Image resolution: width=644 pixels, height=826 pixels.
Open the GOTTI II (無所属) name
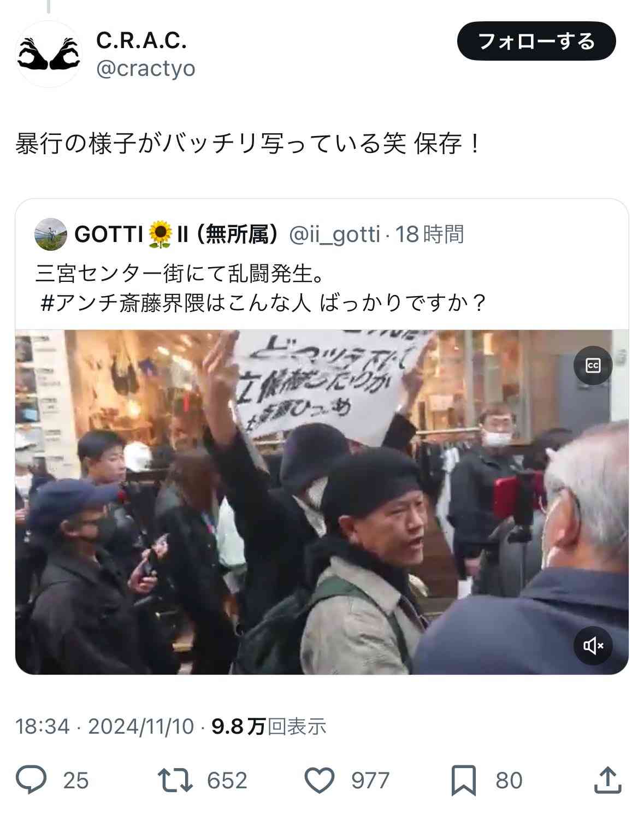[x=176, y=234]
